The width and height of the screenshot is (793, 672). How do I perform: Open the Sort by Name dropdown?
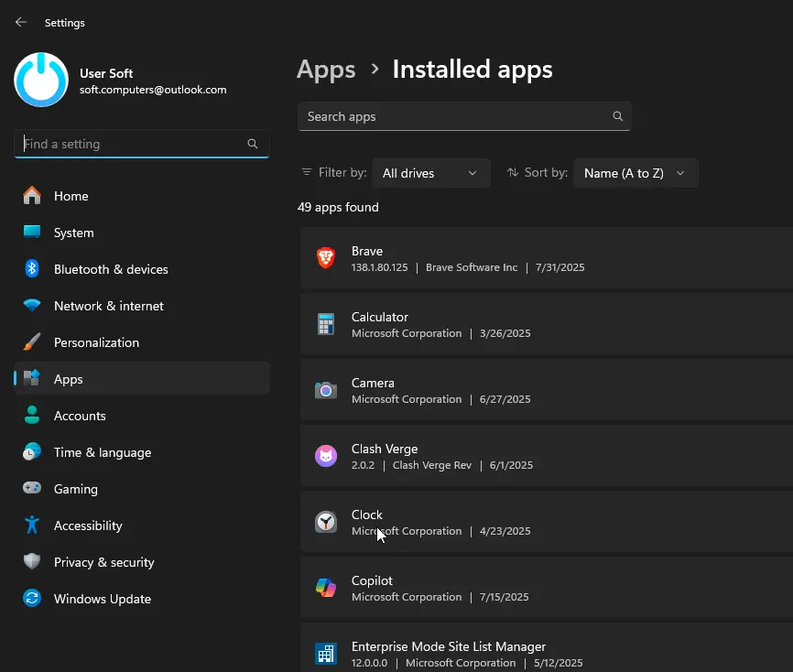635,173
